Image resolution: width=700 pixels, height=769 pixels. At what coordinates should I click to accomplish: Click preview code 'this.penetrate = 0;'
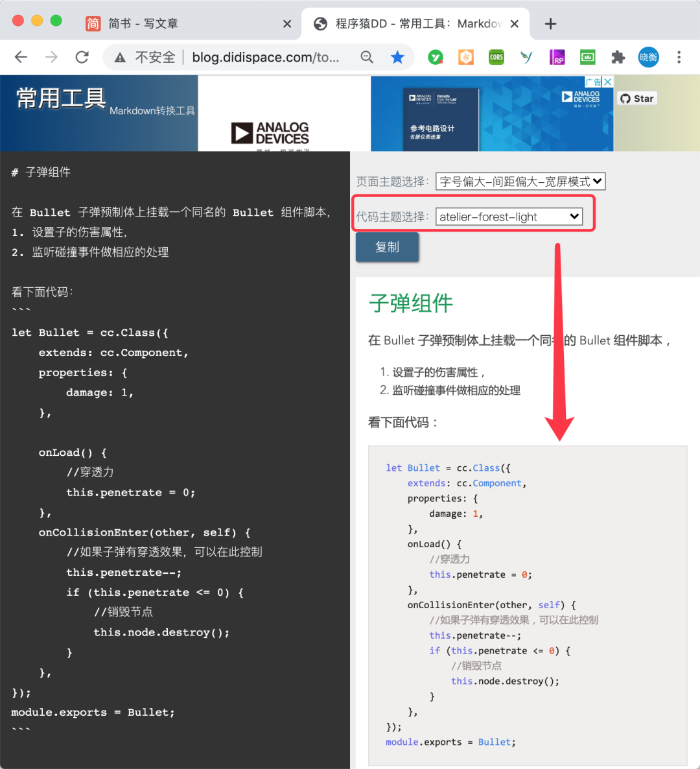tap(481, 574)
